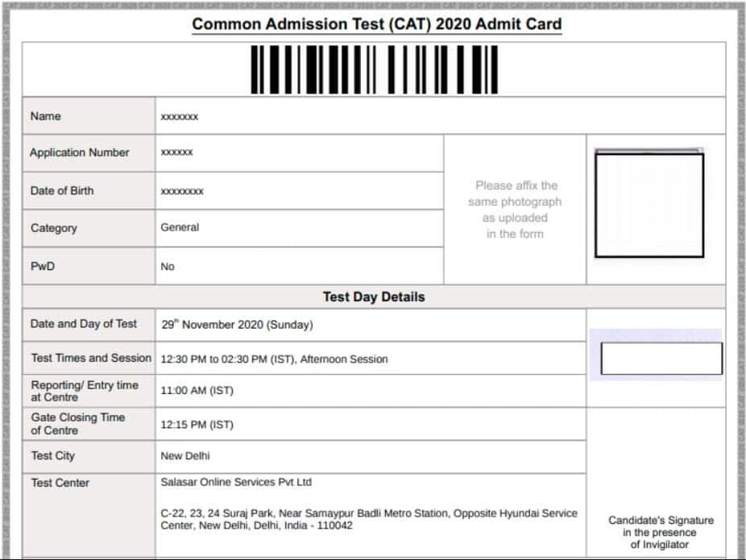
Task: Select the PwD field showing No
Action: (166, 266)
